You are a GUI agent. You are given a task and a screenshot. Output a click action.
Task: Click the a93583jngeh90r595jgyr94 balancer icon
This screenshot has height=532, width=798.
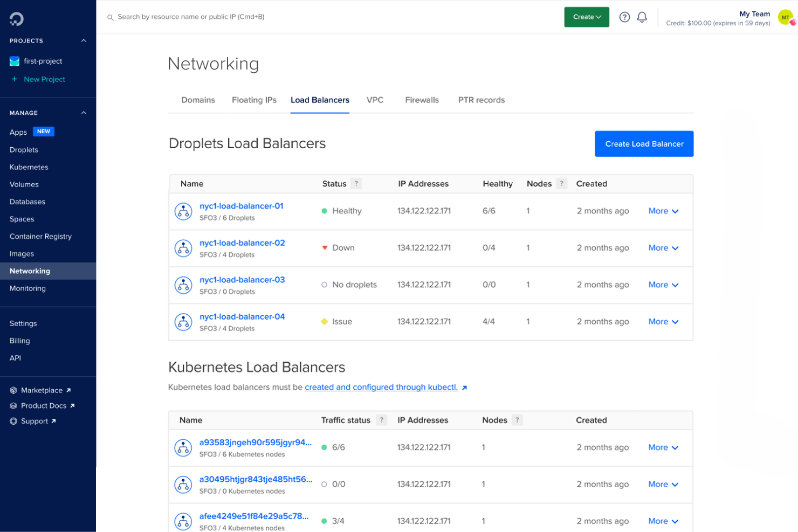click(x=183, y=448)
